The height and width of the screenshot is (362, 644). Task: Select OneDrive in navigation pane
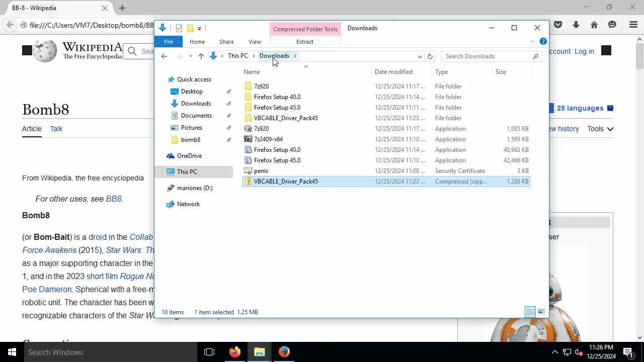point(189,156)
